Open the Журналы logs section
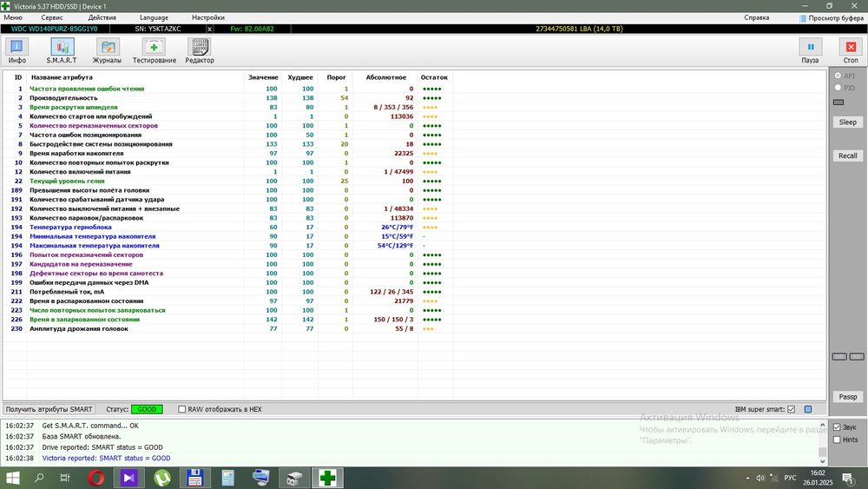Screen dimensions: 868x489 (107, 50)
